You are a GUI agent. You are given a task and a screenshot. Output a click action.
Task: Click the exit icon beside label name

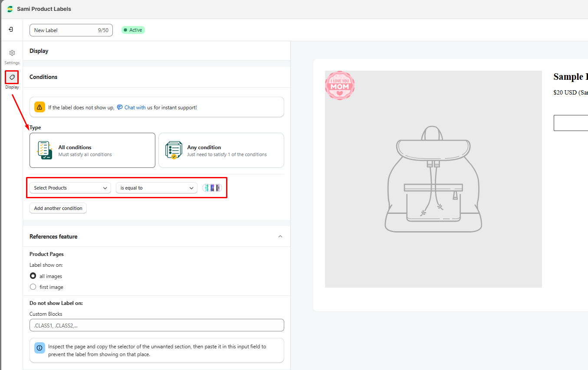pos(11,29)
